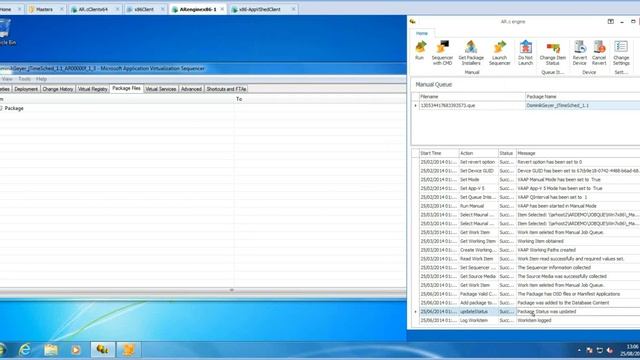
Task: Switch to the x86Client VM tab
Action: (144, 9)
